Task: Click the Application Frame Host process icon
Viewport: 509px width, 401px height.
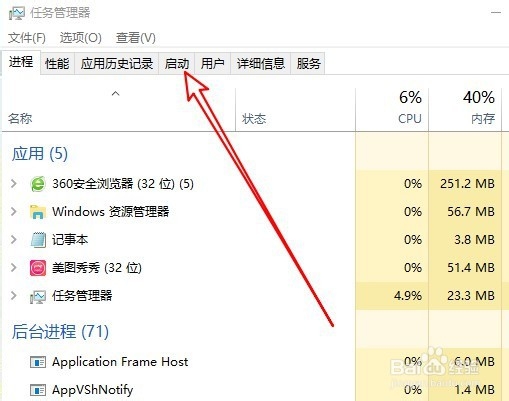Action: pyautogui.click(x=38, y=362)
